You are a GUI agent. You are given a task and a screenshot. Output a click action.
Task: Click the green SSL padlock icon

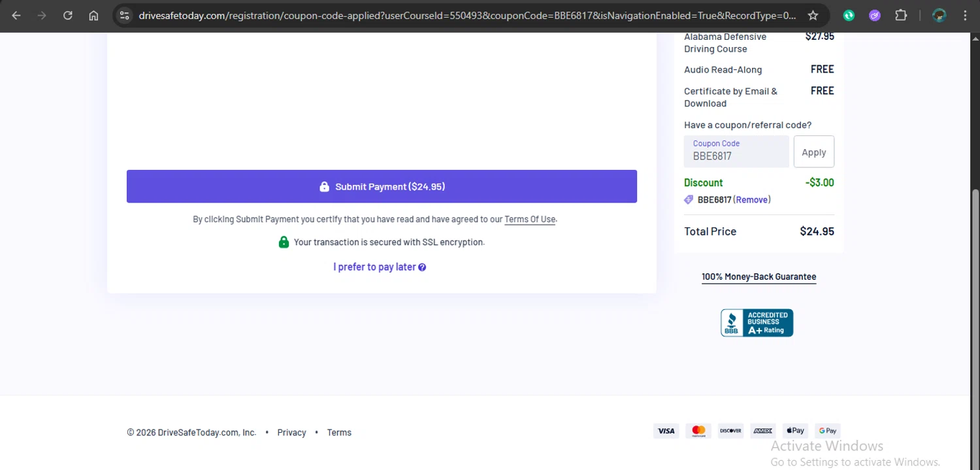click(x=284, y=242)
